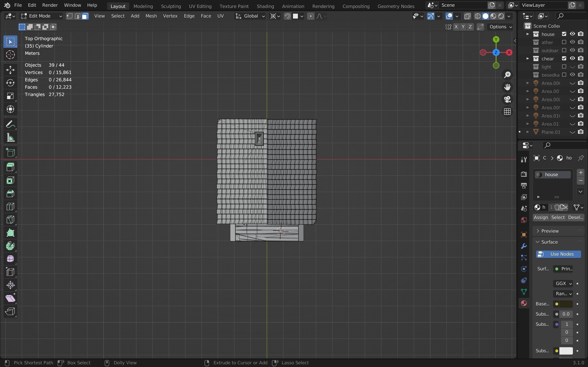Expand the Preview panel
The width and height of the screenshot is (588, 367).
click(x=550, y=231)
